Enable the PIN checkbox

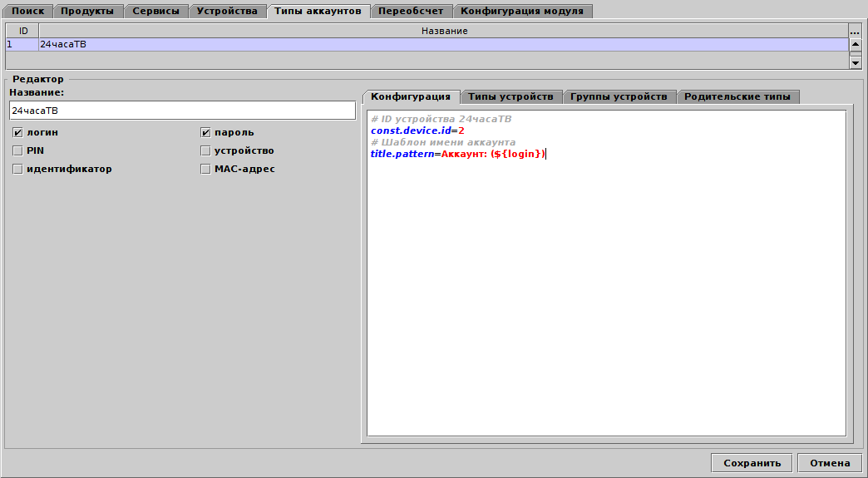click(17, 151)
